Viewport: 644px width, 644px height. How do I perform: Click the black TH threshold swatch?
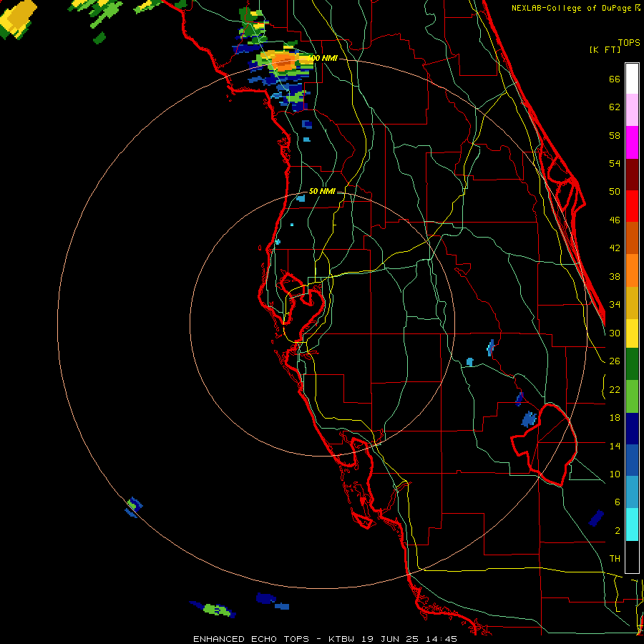click(x=632, y=557)
